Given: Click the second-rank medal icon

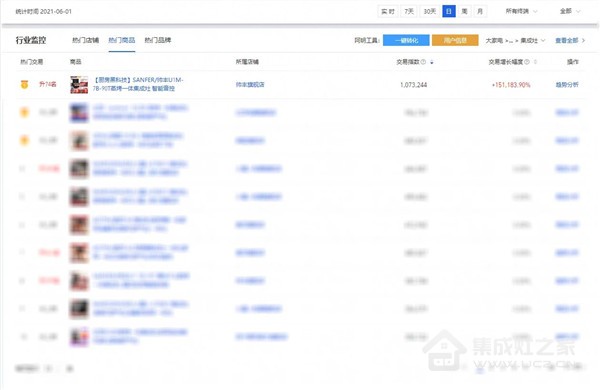Looking at the screenshot, I should click(24, 112).
